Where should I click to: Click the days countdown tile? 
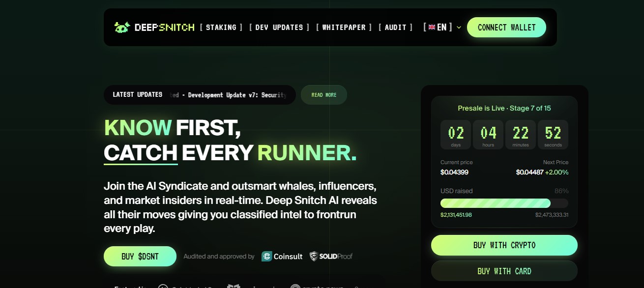(x=456, y=135)
